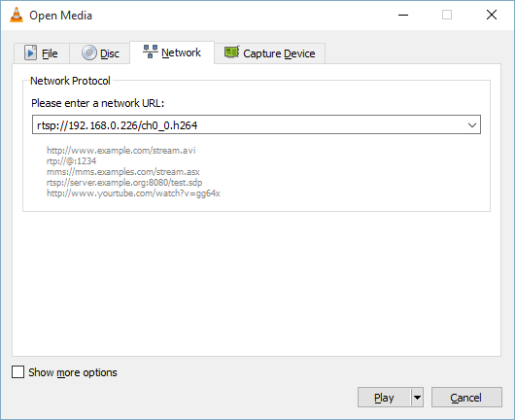Viewport: 516px width, 420px height.
Task: Click the disabled maximize window icon
Action: pos(447,15)
